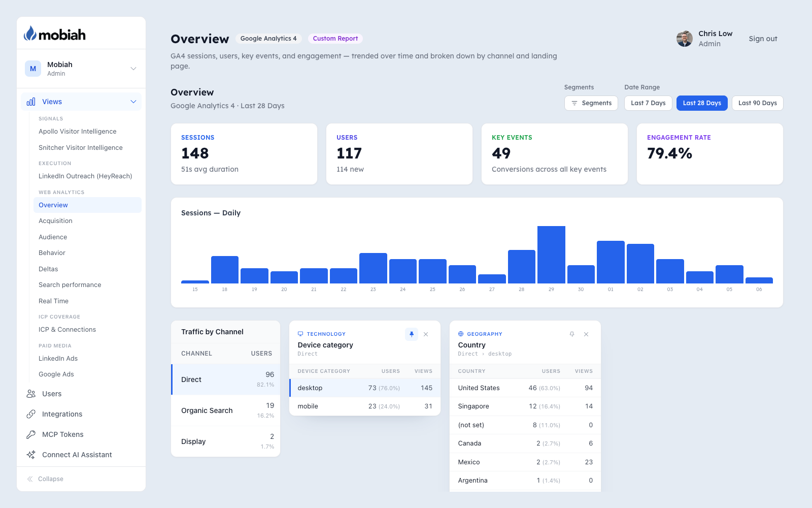
Task: Click the Collapse double-chevron icon
Action: pos(30,479)
